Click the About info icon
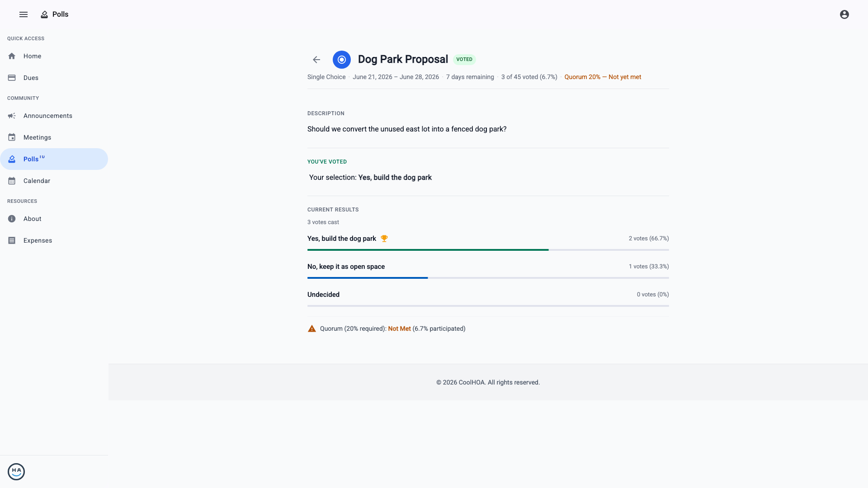868x488 pixels. click(12, 219)
